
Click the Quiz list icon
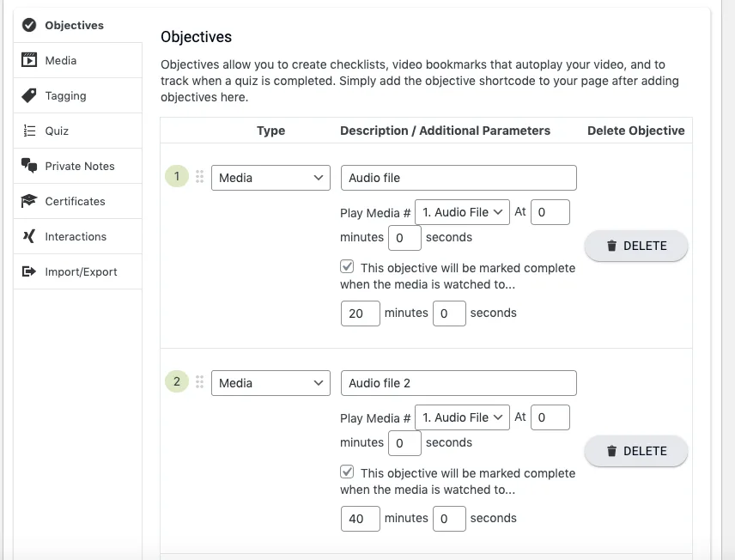tap(29, 131)
